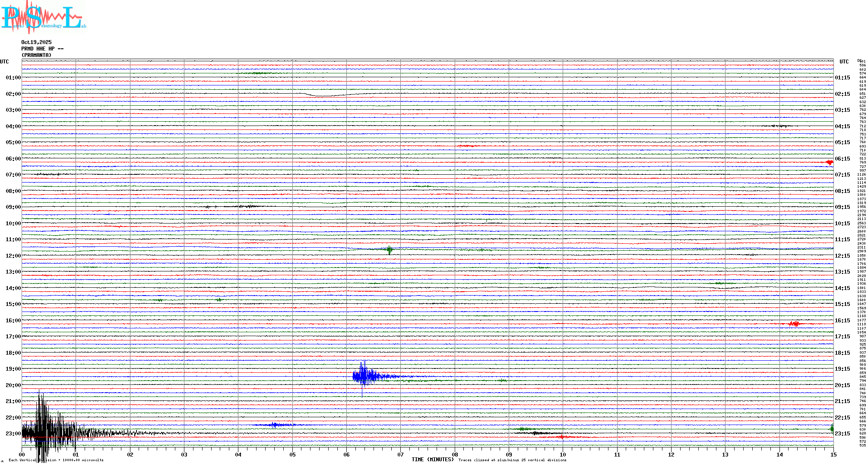Image resolution: width=868 pixels, height=466 pixels.
Task: Click the minute 10 tick label at the bottom
Action: [x=563, y=454]
